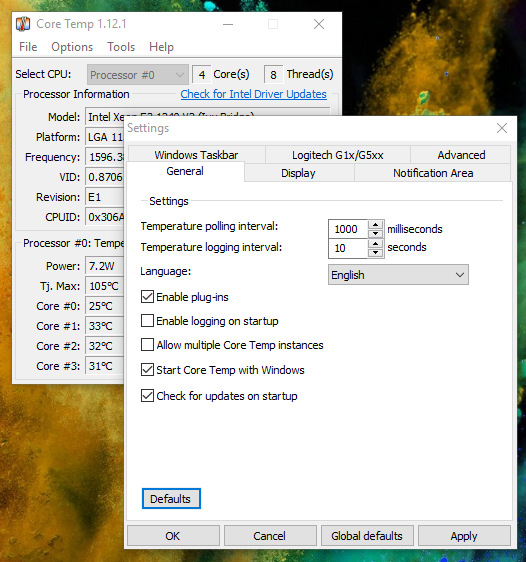Screen dimensions: 526x562
Task: Click the Platform value LGA 11
Action: pos(105,137)
